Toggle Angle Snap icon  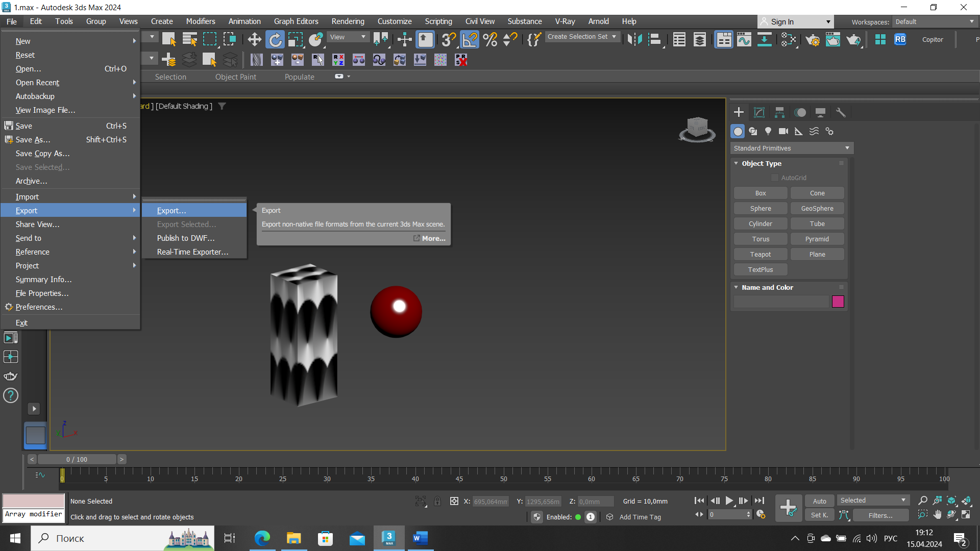470,39
